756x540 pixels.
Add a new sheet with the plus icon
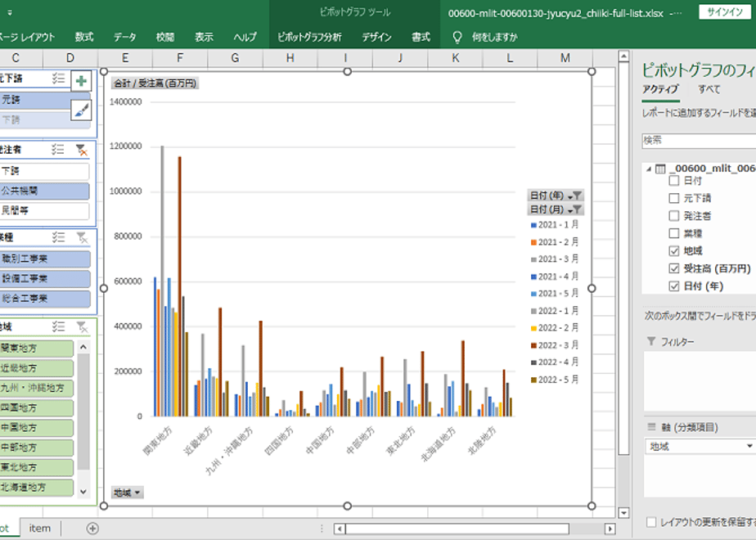(92, 529)
